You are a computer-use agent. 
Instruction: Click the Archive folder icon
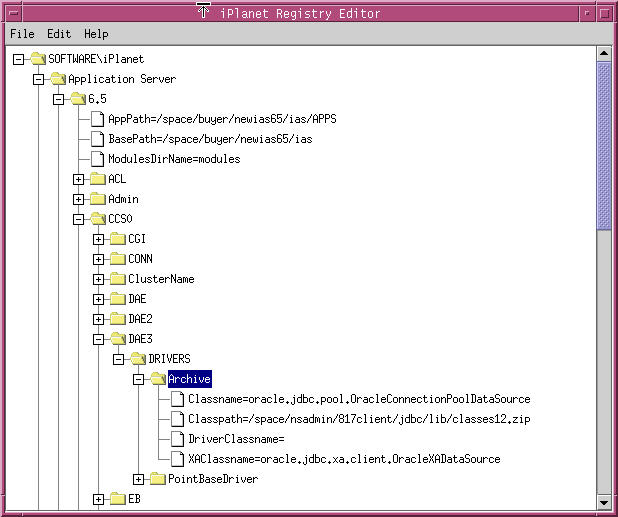pos(158,379)
